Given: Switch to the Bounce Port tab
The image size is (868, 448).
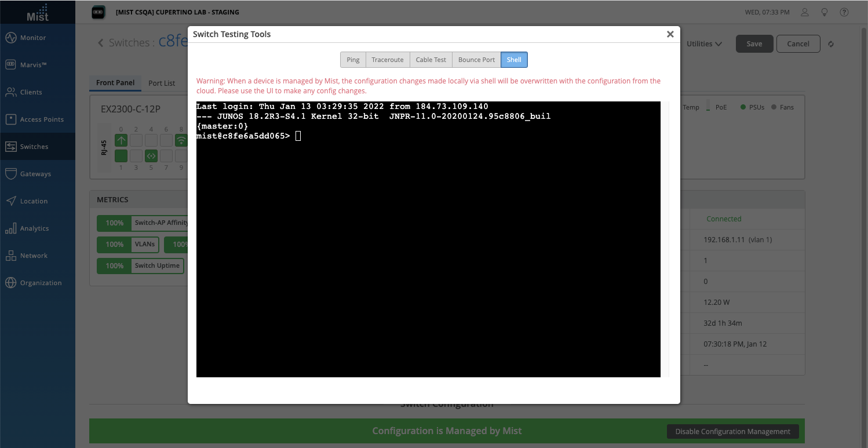Looking at the screenshot, I should point(476,60).
